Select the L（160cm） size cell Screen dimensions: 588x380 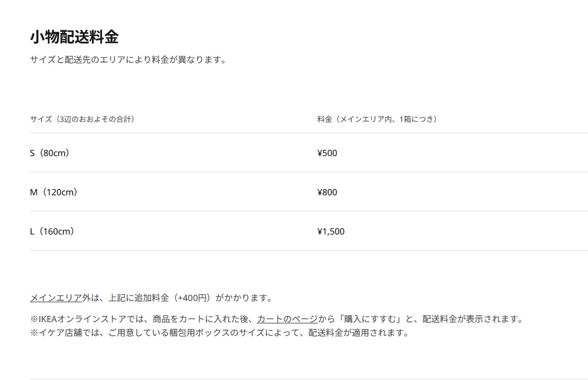click(x=52, y=231)
